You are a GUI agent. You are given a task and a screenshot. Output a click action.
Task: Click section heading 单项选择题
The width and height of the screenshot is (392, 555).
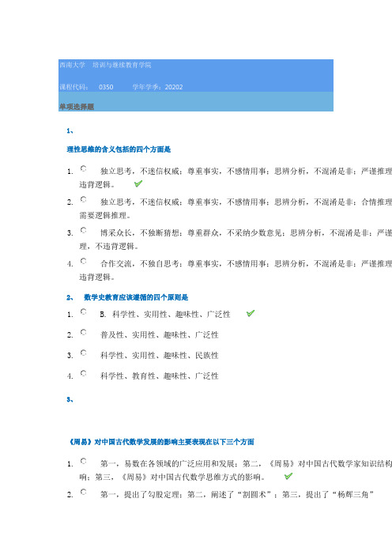click(x=77, y=107)
